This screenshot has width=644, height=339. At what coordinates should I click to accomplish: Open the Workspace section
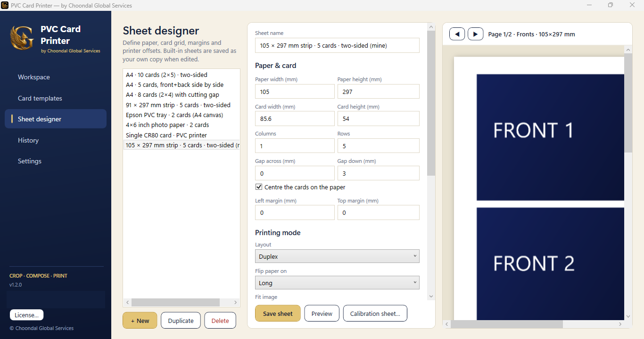pos(56,77)
